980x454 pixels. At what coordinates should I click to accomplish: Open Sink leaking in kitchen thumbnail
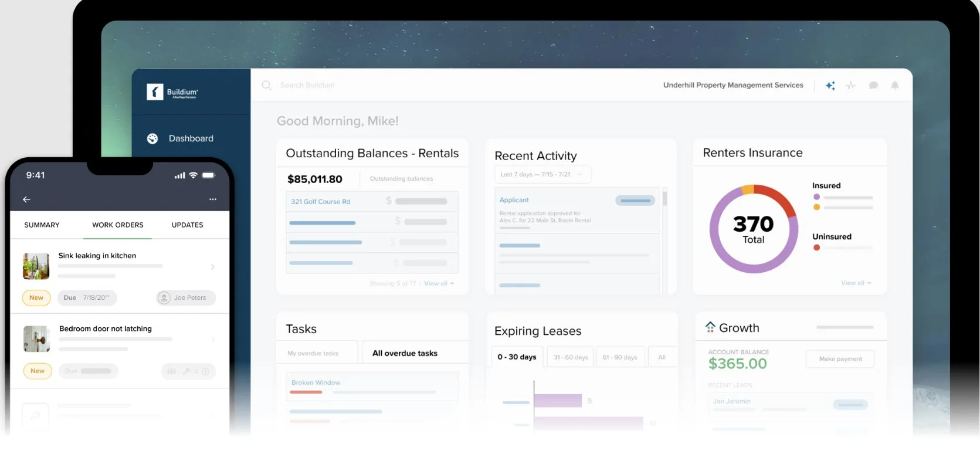point(36,266)
